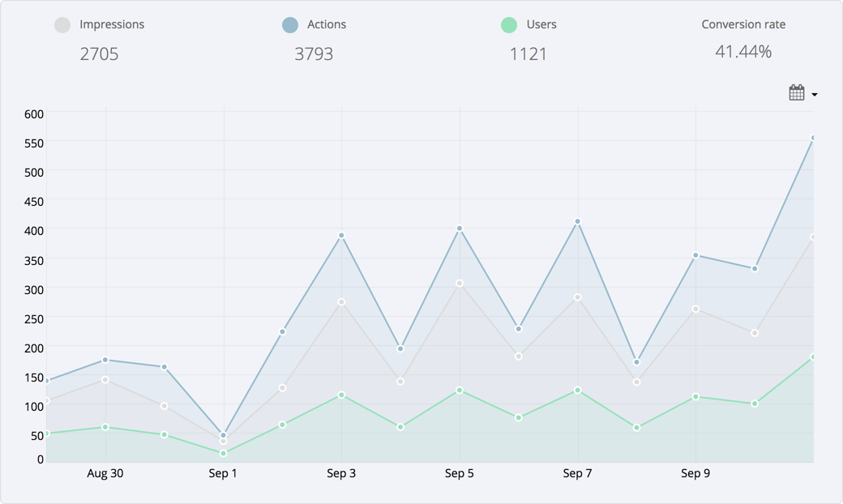843x504 pixels.
Task: Select the Impressions data point at Sep 9
Action: tap(695, 310)
